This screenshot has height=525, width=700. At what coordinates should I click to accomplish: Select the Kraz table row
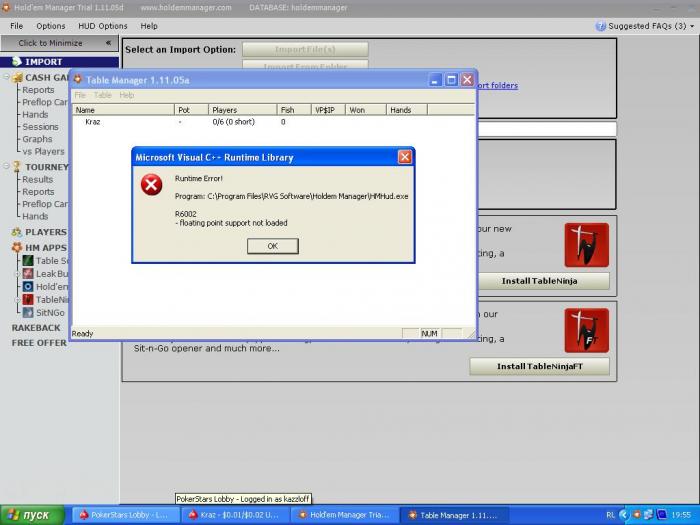pos(273,122)
